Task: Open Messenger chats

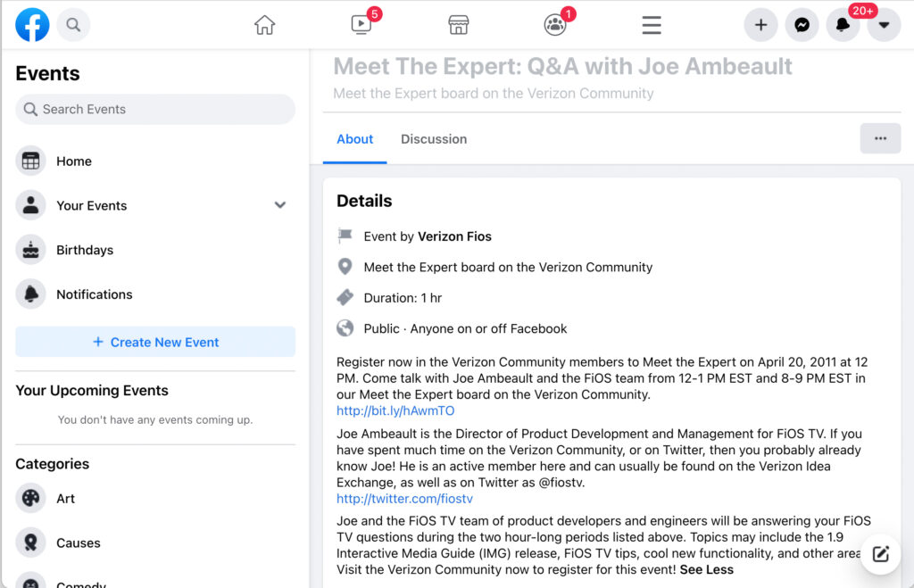Action: tap(802, 24)
